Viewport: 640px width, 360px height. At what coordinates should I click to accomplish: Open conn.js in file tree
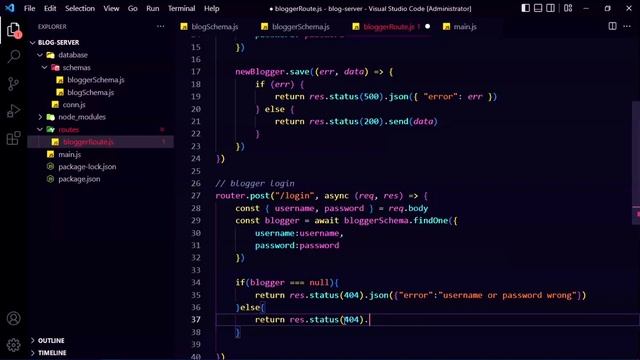coord(74,105)
